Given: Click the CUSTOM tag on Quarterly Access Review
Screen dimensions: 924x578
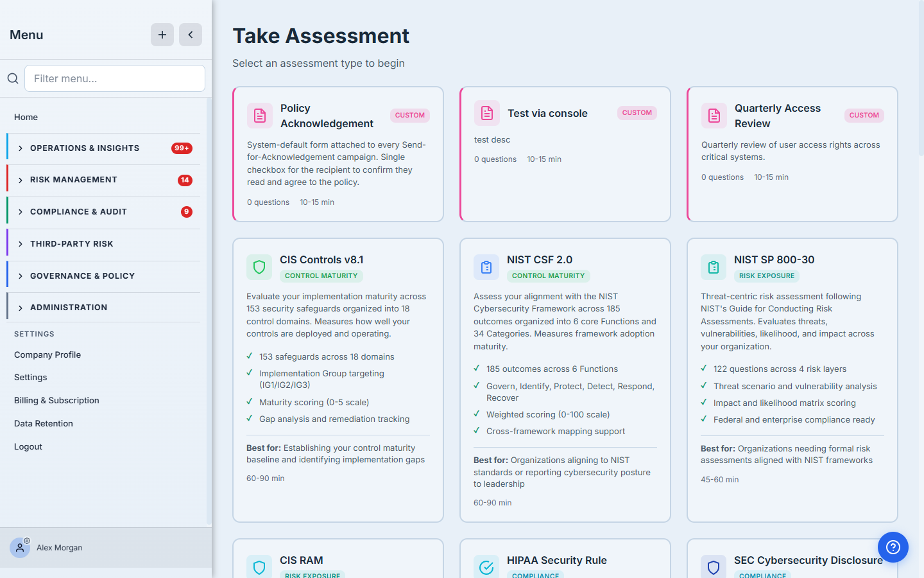Looking at the screenshot, I should [864, 116].
